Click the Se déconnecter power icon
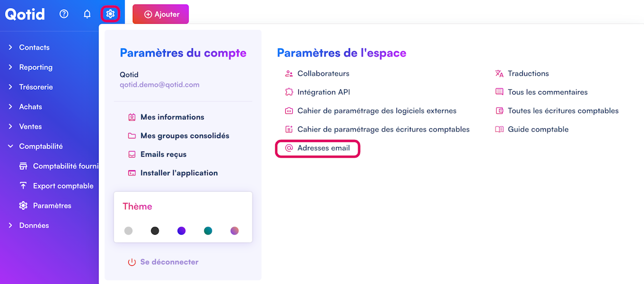 coord(132,262)
